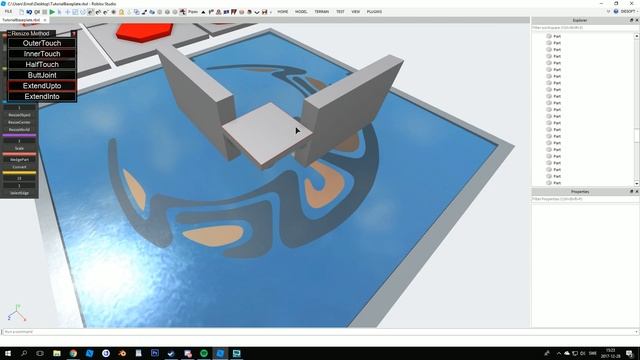Open the Windows Start menu
640x360 pixels.
click(7, 353)
